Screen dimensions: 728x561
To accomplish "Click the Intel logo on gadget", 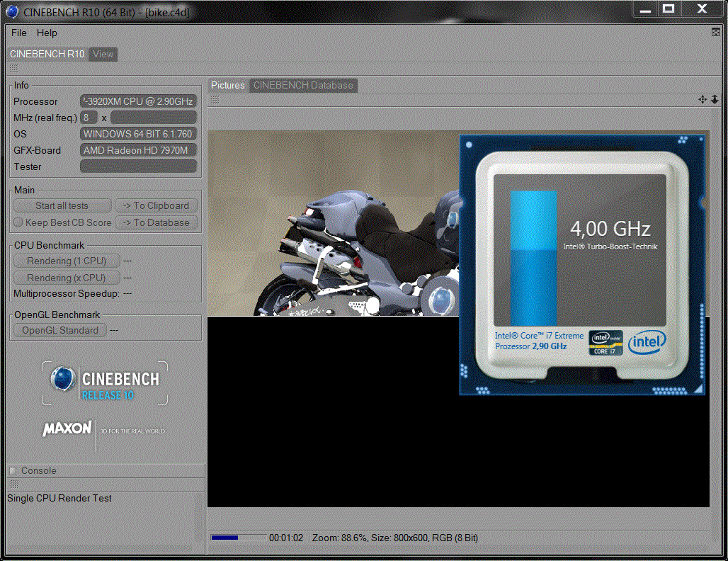I will 647,343.
